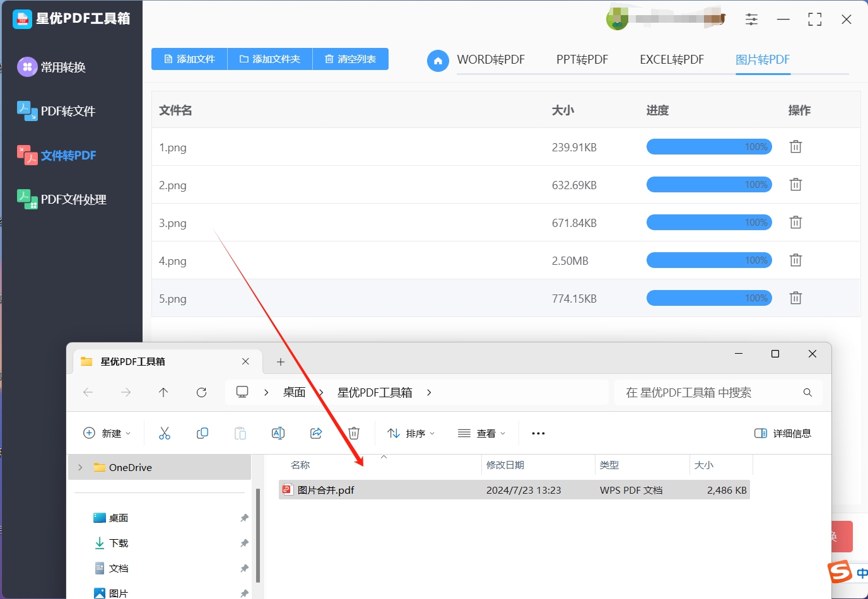
Task: Open the 查看 view dropdown
Action: 482,433
